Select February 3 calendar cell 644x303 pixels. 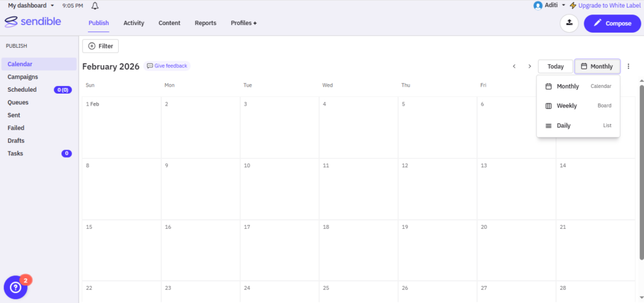point(280,127)
